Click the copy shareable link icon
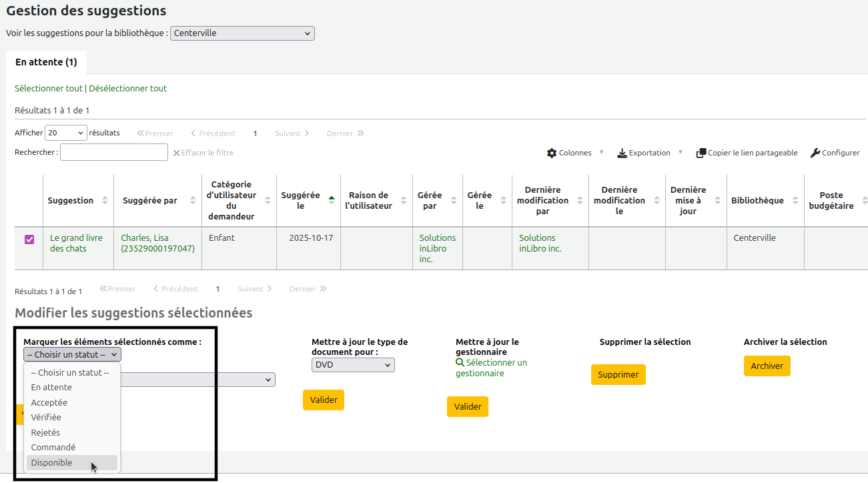Image resolution: width=868 pixels, height=483 pixels. click(x=701, y=153)
